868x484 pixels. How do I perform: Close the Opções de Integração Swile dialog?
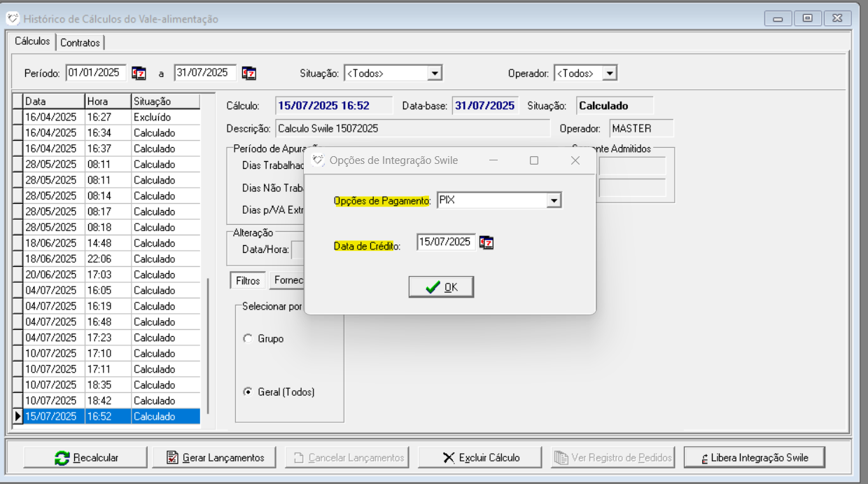(575, 160)
